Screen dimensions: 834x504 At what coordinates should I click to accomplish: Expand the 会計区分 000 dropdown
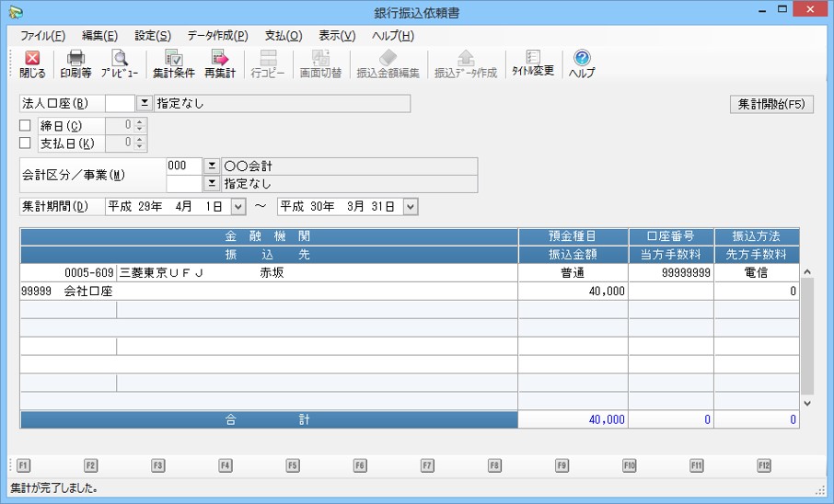point(211,166)
